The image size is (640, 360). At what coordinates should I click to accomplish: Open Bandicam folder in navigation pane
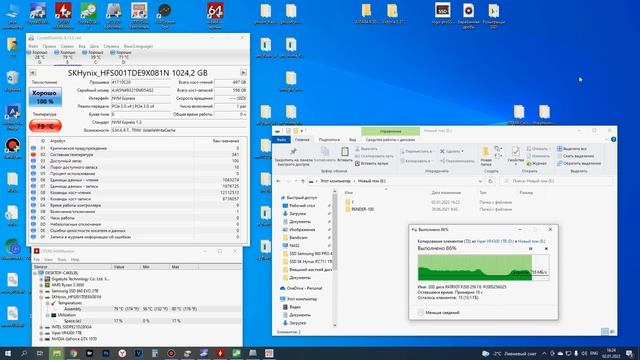(298, 238)
